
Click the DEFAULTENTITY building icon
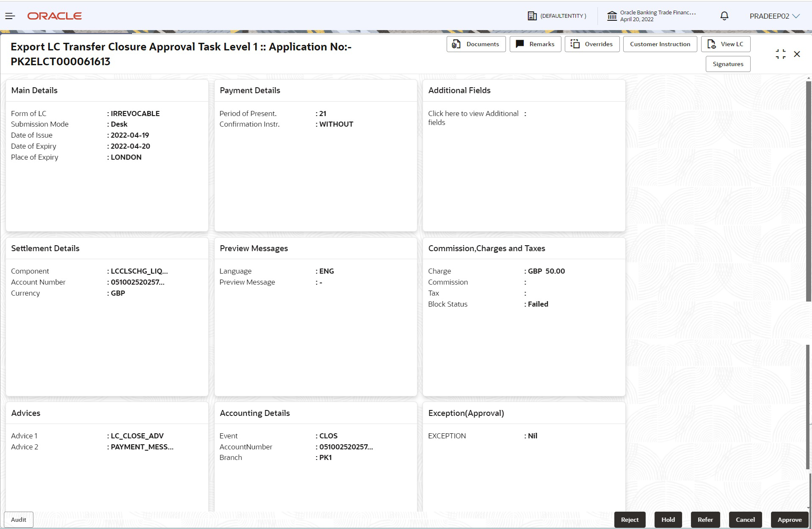coord(532,15)
